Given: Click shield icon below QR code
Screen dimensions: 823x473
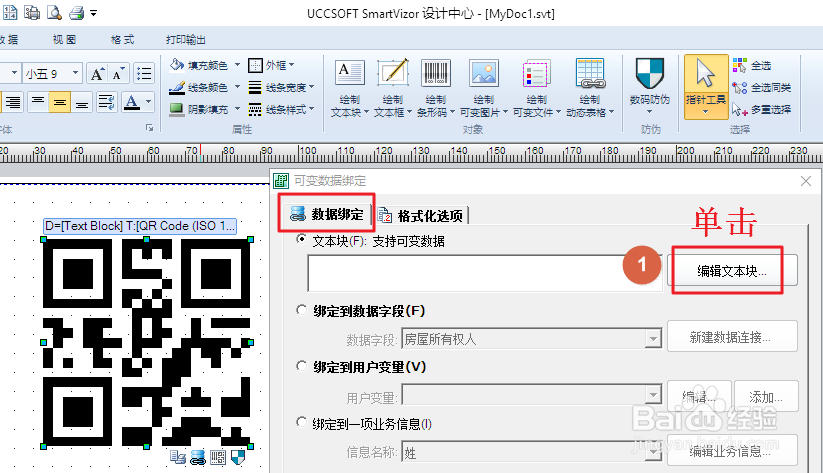Looking at the screenshot, I should 238,457.
